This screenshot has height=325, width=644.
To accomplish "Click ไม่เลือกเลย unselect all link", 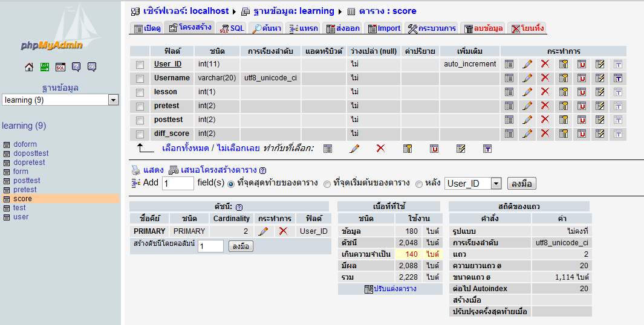I will (x=238, y=148).
